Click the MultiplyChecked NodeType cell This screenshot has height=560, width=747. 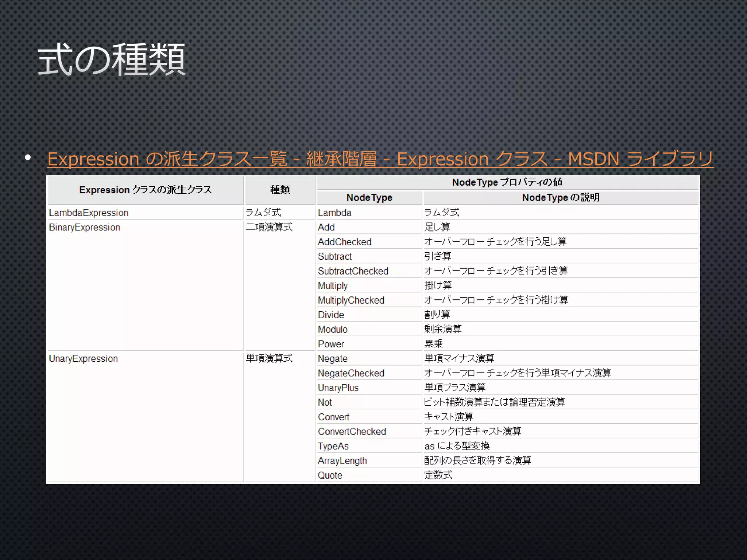point(369,300)
